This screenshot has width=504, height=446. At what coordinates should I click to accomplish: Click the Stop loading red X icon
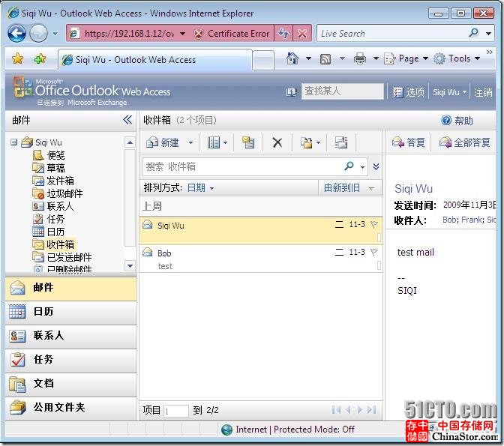(302, 34)
